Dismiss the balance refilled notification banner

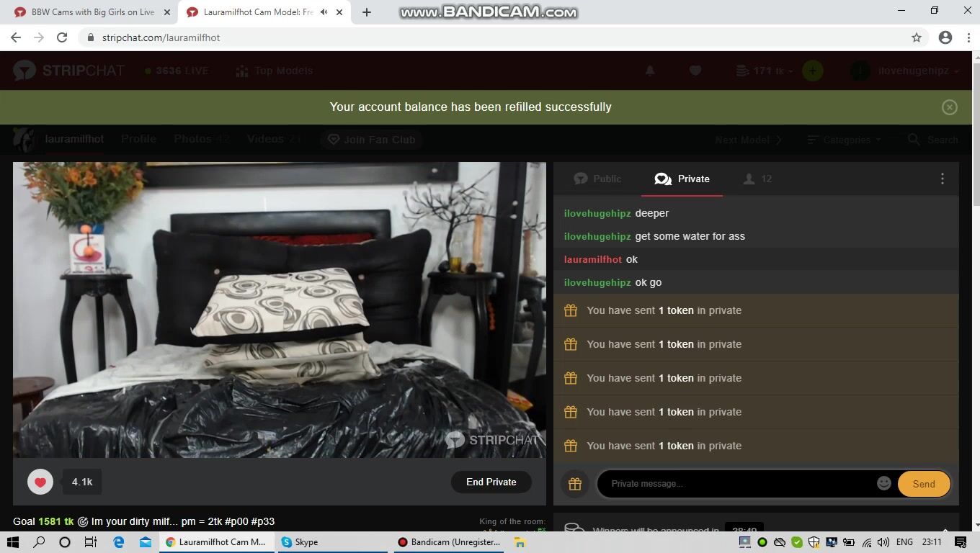coord(949,107)
